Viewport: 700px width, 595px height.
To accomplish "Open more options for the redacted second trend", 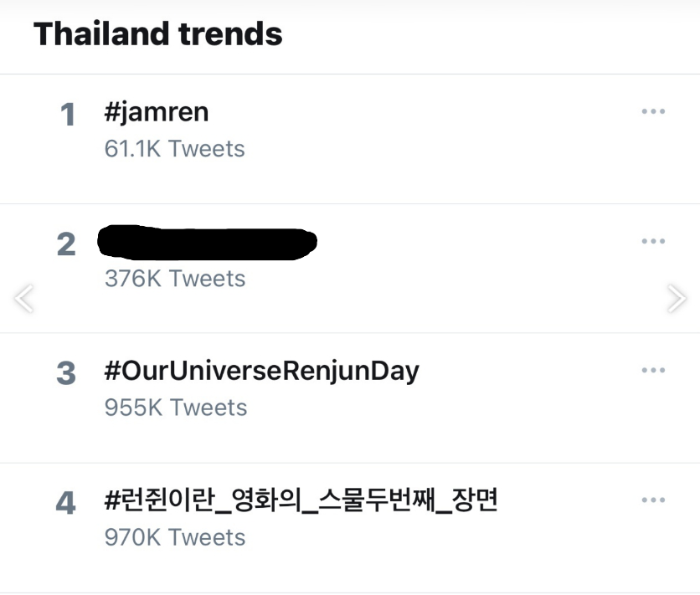I will pos(652,241).
